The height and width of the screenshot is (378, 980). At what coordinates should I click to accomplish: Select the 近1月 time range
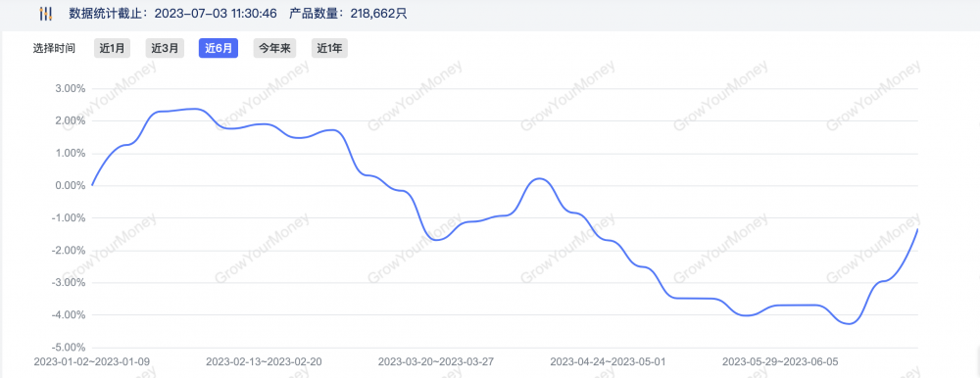pos(112,49)
